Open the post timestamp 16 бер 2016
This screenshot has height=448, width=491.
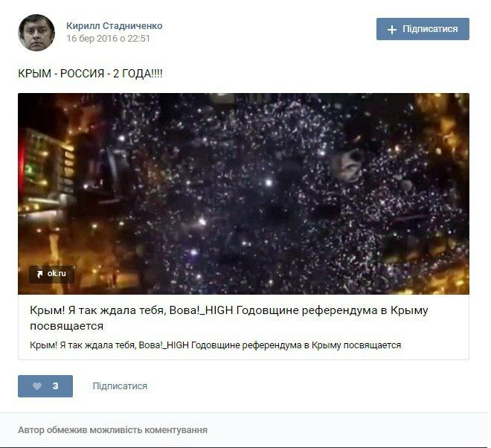(108, 39)
